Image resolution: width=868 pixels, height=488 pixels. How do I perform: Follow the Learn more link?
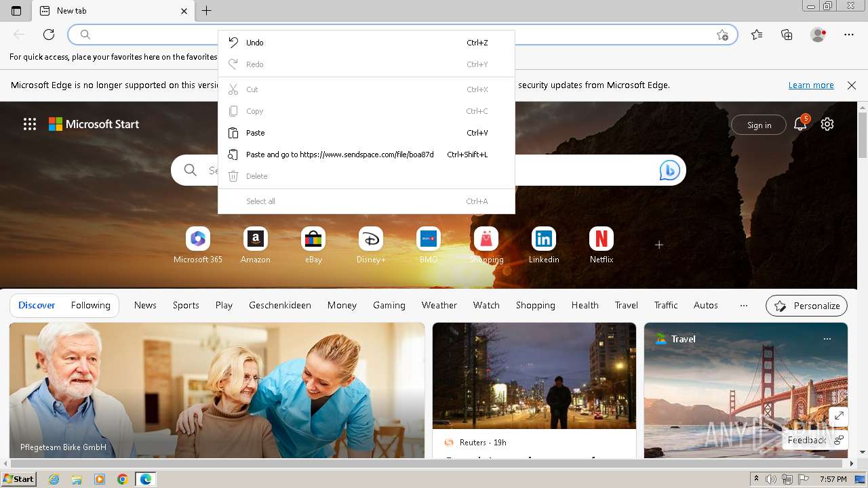pyautogui.click(x=811, y=85)
